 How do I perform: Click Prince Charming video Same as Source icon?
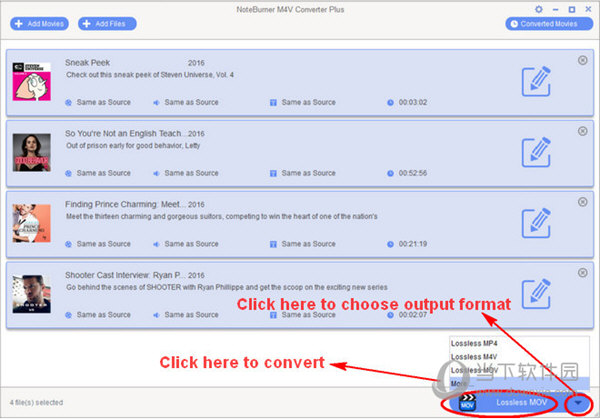pos(68,244)
